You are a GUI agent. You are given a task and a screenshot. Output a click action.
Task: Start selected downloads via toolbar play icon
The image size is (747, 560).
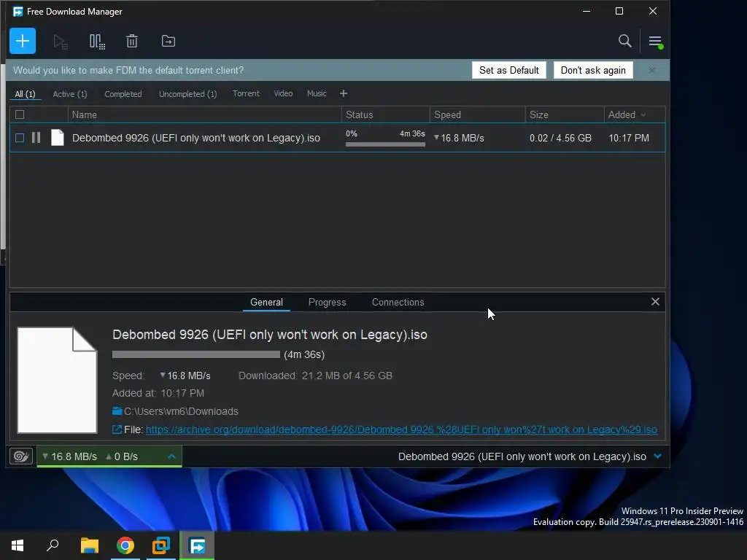coord(61,42)
